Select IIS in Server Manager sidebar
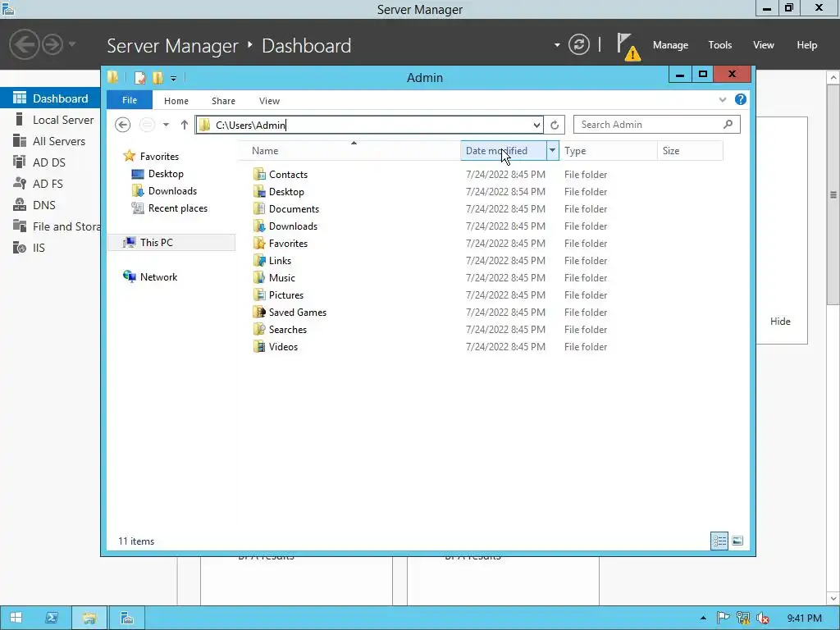Viewport: 840px width, 630px height. click(x=50, y=248)
